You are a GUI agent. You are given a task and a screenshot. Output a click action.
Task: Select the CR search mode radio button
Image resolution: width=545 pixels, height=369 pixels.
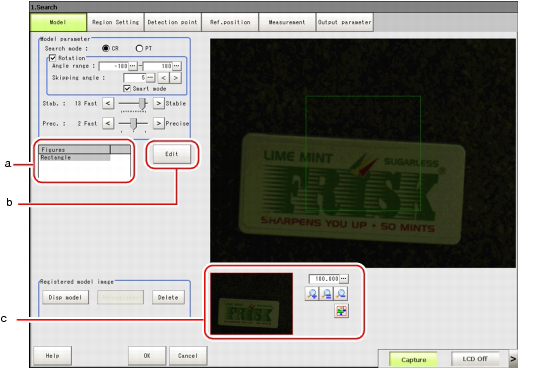[106, 48]
